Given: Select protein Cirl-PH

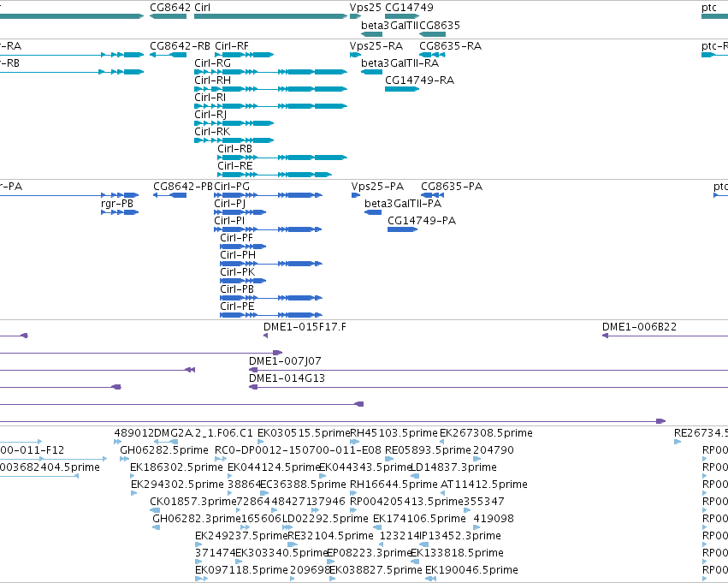Looking at the screenshot, I should [x=271, y=264].
